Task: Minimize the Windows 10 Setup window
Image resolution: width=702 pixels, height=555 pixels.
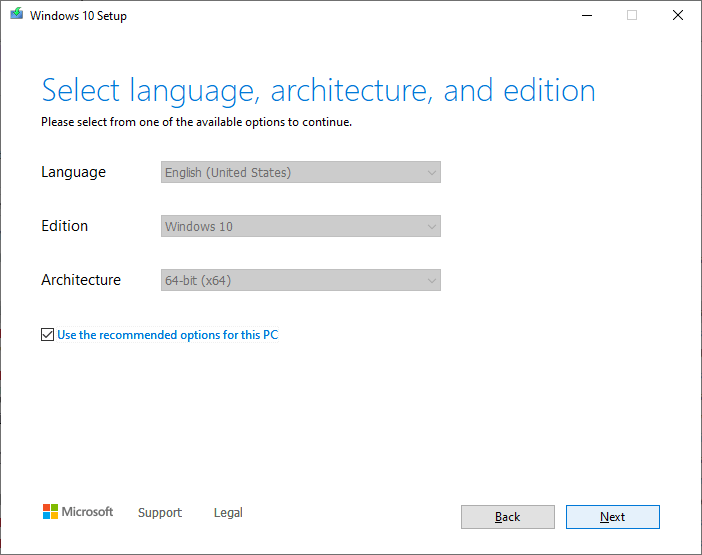Action: point(586,15)
